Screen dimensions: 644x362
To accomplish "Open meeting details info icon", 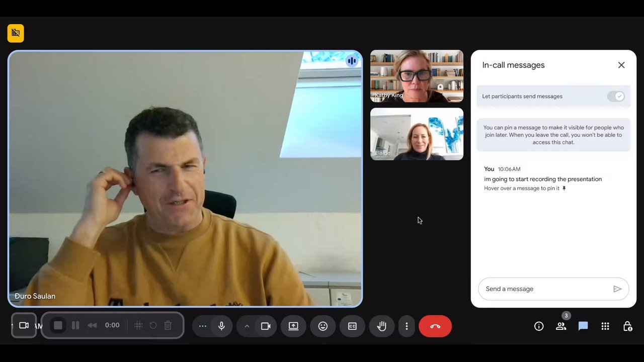I will click(x=539, y=326).
